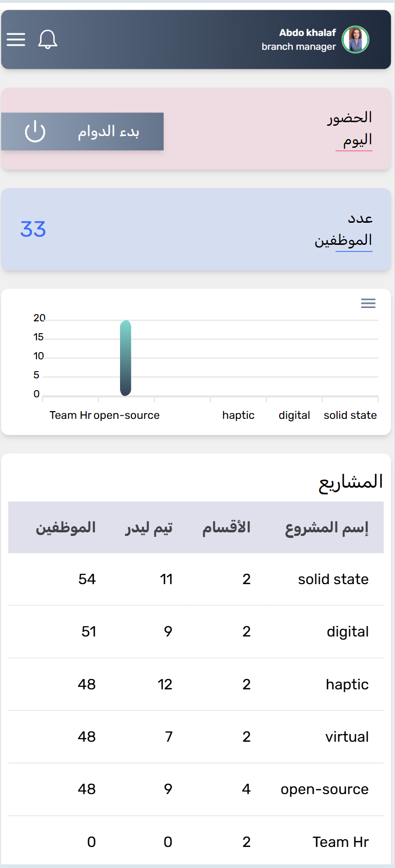This screenshot has height=868, width=395.
Task: Select the open-source project in table
Action: [x=324, y=789]
